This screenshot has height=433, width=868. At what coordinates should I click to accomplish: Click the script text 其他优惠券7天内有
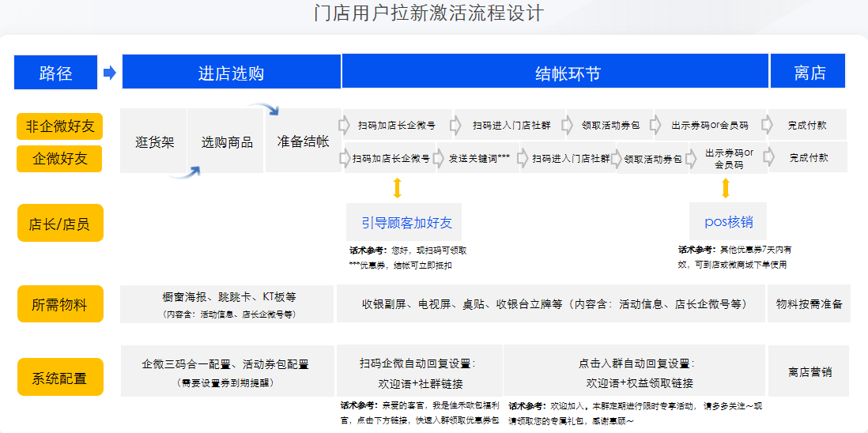[756, 250]
